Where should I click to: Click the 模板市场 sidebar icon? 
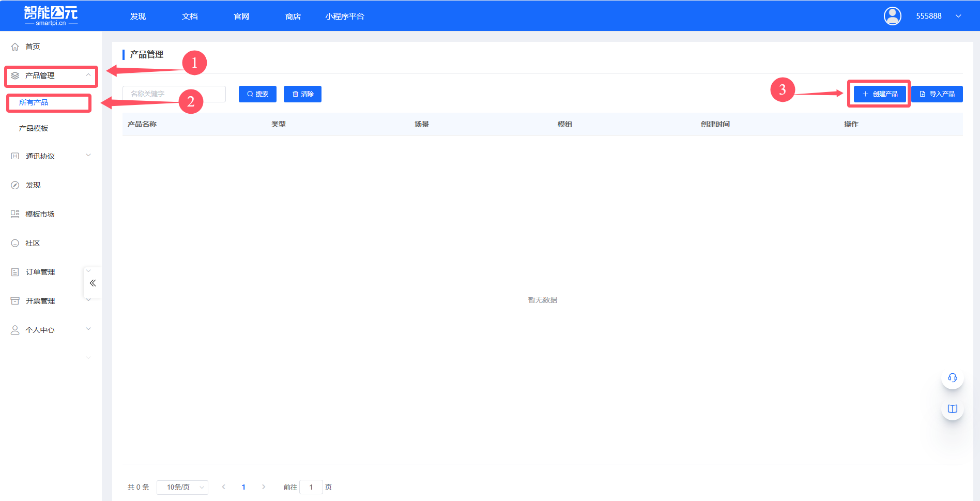(15, 214)
